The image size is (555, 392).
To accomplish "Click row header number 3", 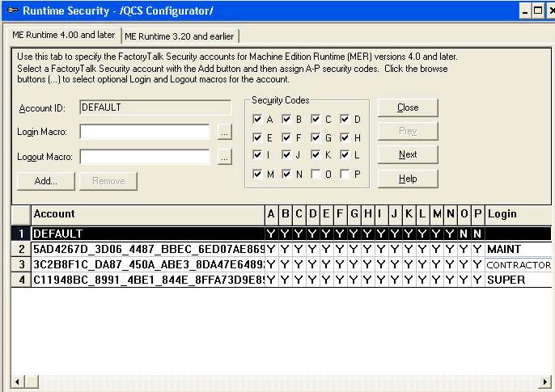I will tap(21, 264).
